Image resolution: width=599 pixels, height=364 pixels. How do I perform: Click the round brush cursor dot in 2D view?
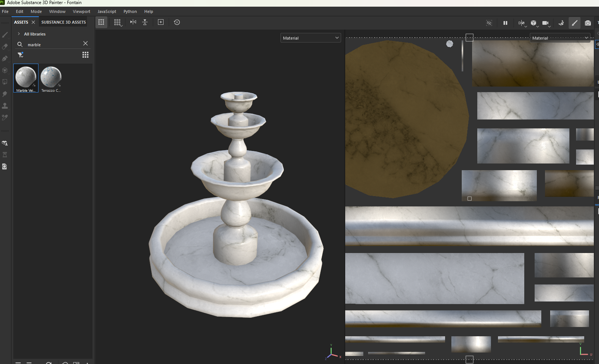pos(450,44)
